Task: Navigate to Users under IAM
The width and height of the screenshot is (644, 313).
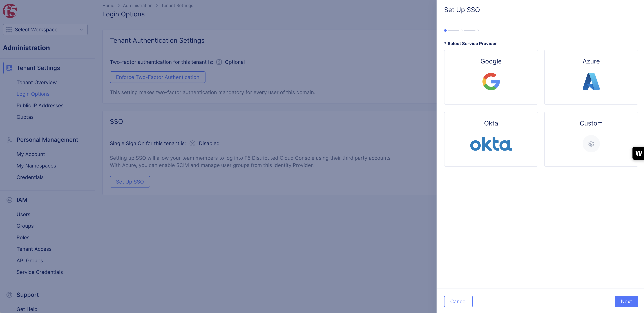Action: pyautogui.click(x=23, y=214)
